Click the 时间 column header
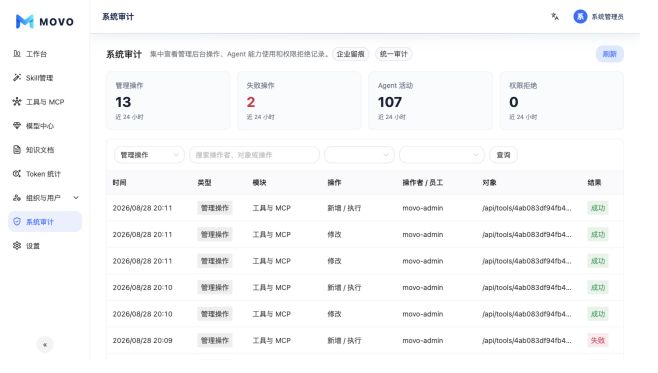Viewport: 658px width, 373px height. click(119, 183)
